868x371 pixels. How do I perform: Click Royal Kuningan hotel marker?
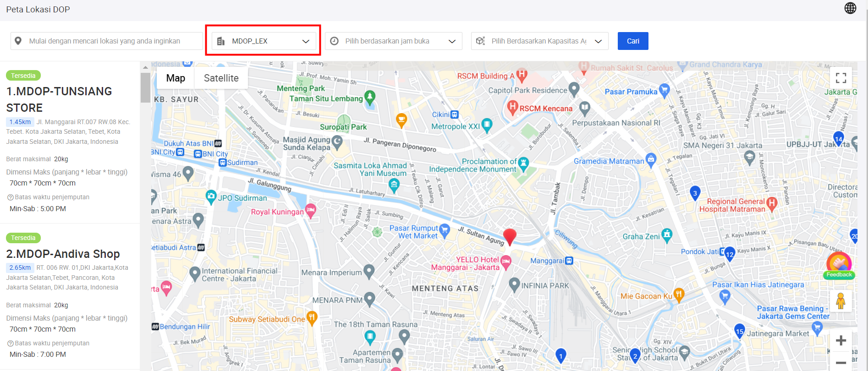pos(310,211)
